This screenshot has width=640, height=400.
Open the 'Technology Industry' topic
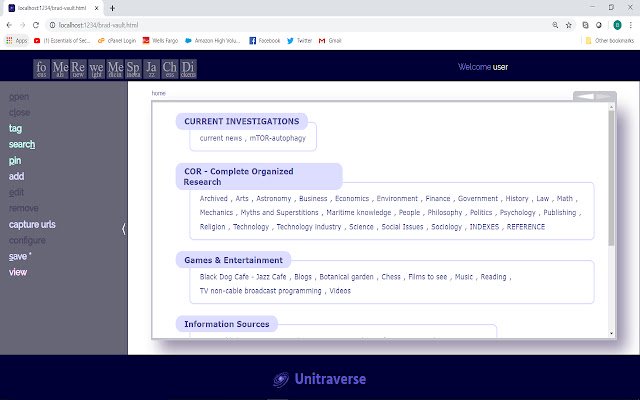pyautogui.click(x=309, y=227)
